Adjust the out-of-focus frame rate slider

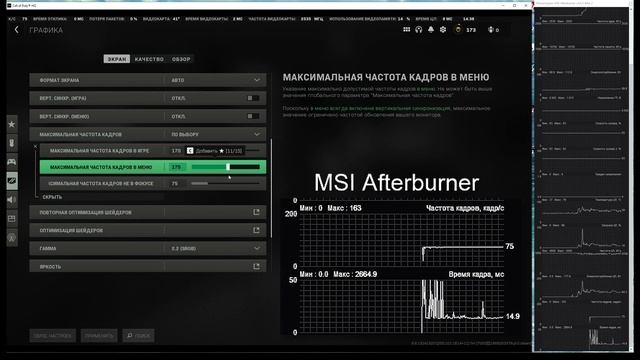(225, 184)
